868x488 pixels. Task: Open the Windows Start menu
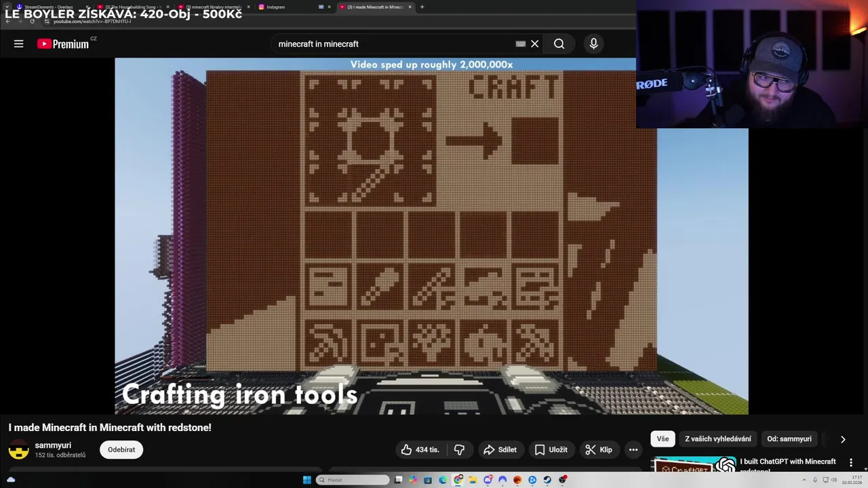(307, 480)
